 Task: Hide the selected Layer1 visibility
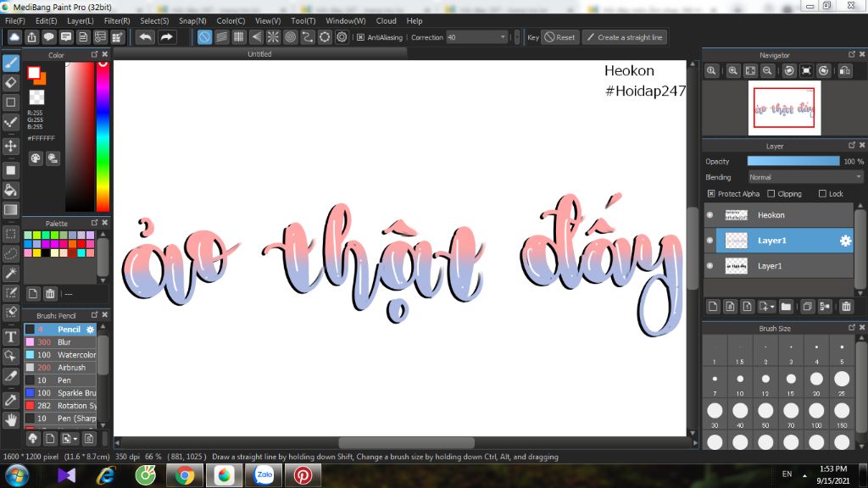[x=710, y=241]
